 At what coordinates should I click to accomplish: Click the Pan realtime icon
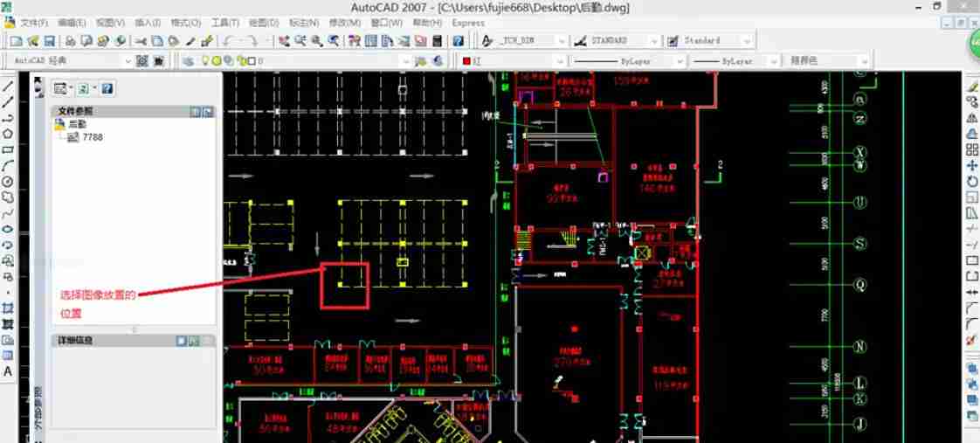click(285, 40)
